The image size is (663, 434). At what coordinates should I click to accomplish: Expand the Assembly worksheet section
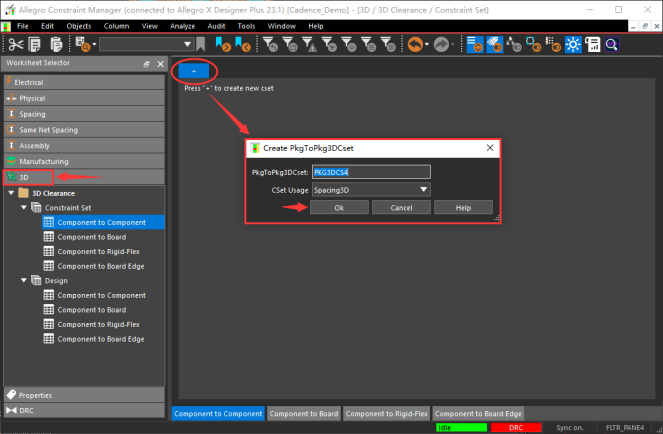pos(84,146)
